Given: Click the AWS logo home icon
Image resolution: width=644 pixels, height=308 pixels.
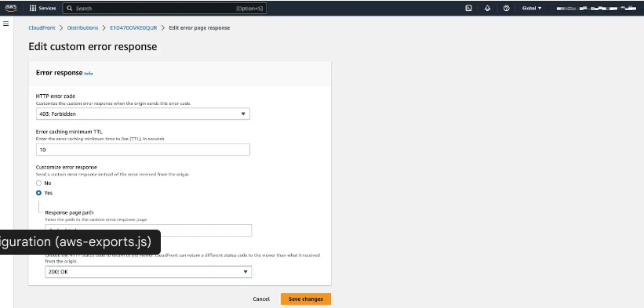Looking at the screenshot, I should pyautogui.click(x=11, y=8).
